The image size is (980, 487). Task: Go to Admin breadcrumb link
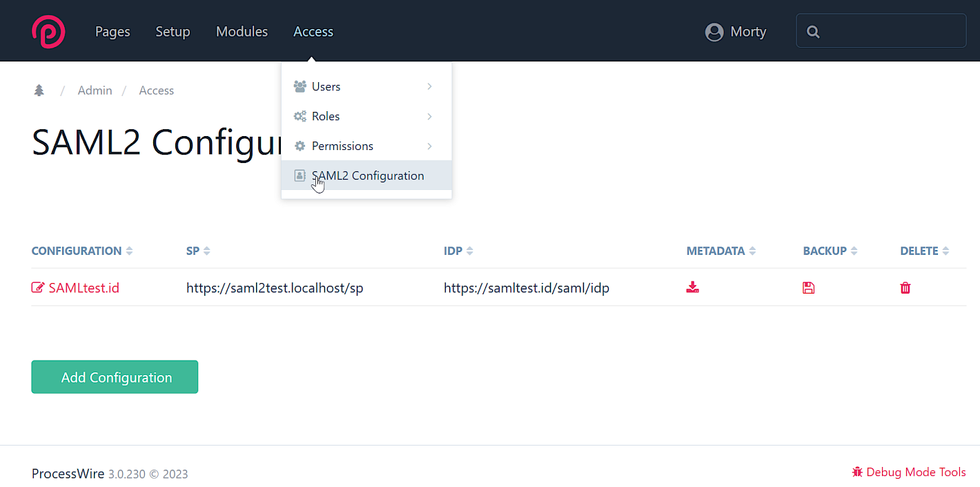95,90
